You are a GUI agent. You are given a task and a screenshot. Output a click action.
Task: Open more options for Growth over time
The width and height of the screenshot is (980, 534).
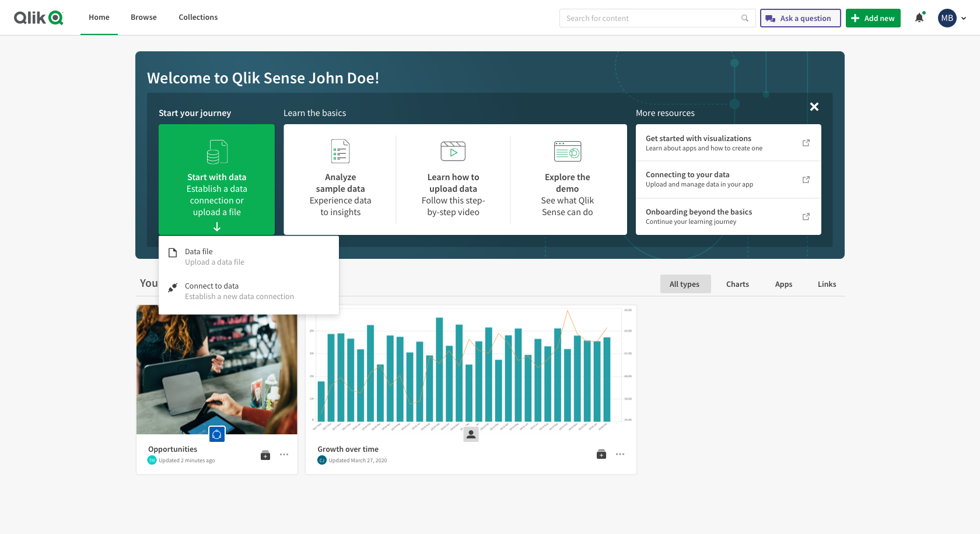click(620, 455)
